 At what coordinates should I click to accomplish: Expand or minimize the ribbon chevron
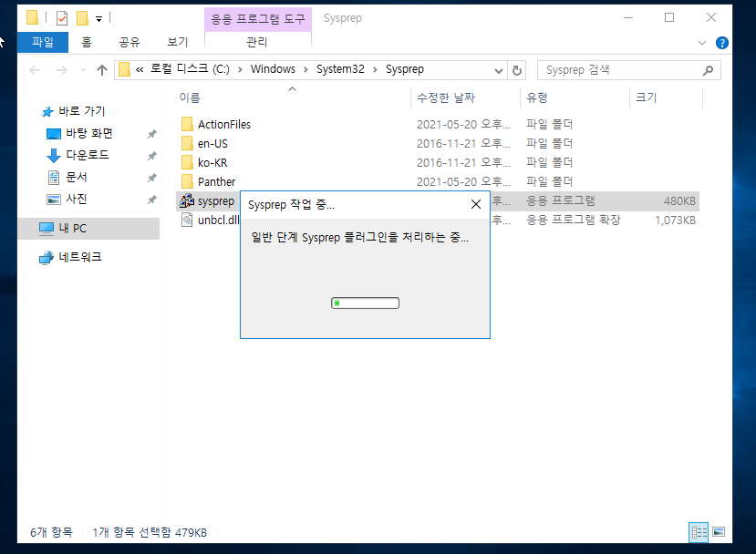(x=702, y=43)
